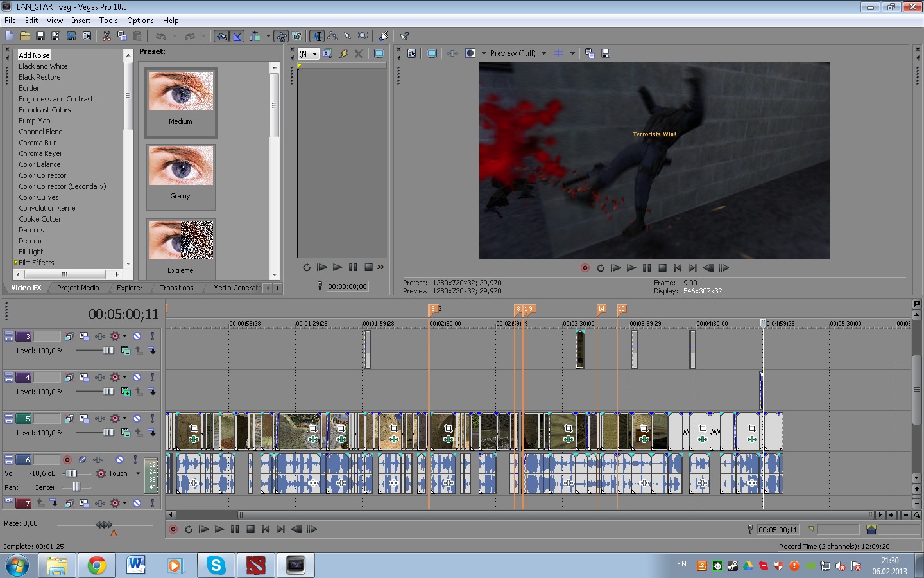The image size is (924, 578).
Task: Click timeline marker 14
Action: coord(601,309)
